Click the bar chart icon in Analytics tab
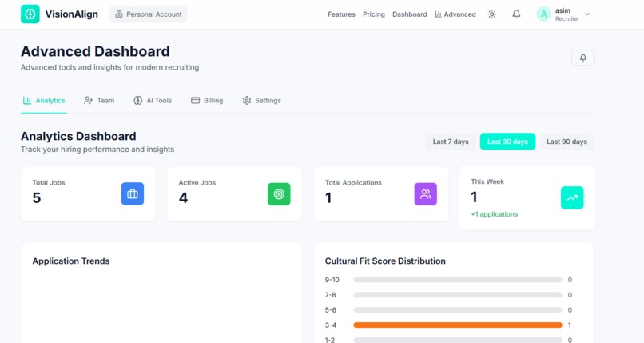The image size is (644, 343). (27, 100)
